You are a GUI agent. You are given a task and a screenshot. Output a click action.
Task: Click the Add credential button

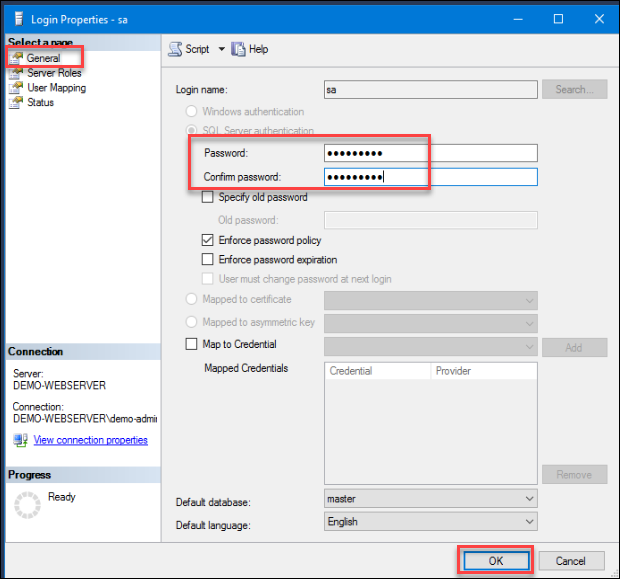pos(575,348)
